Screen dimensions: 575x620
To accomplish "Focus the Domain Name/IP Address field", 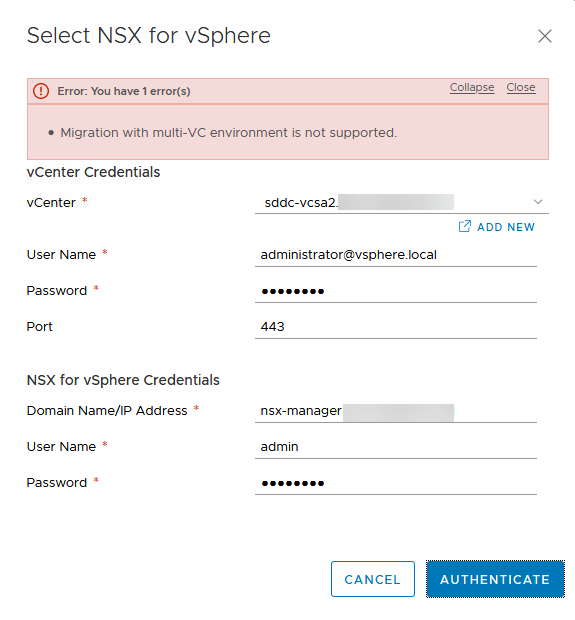I will (x=396, y=411).
